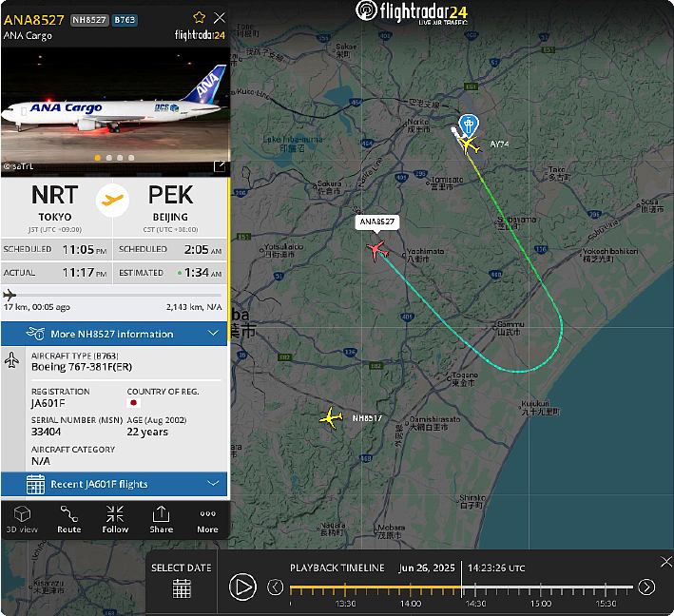The height and width of the screenshot is (616, 674).
Task: Open the More options menu
Action: 207,519
